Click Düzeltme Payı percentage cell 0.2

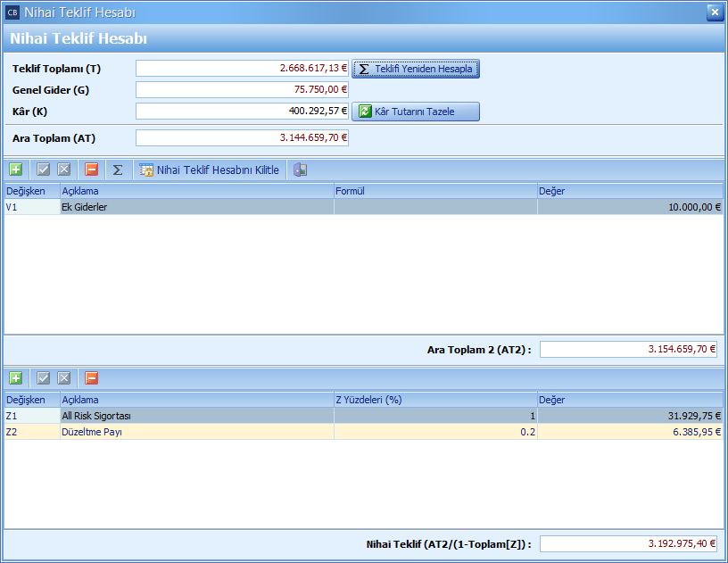tap(435, 432)
